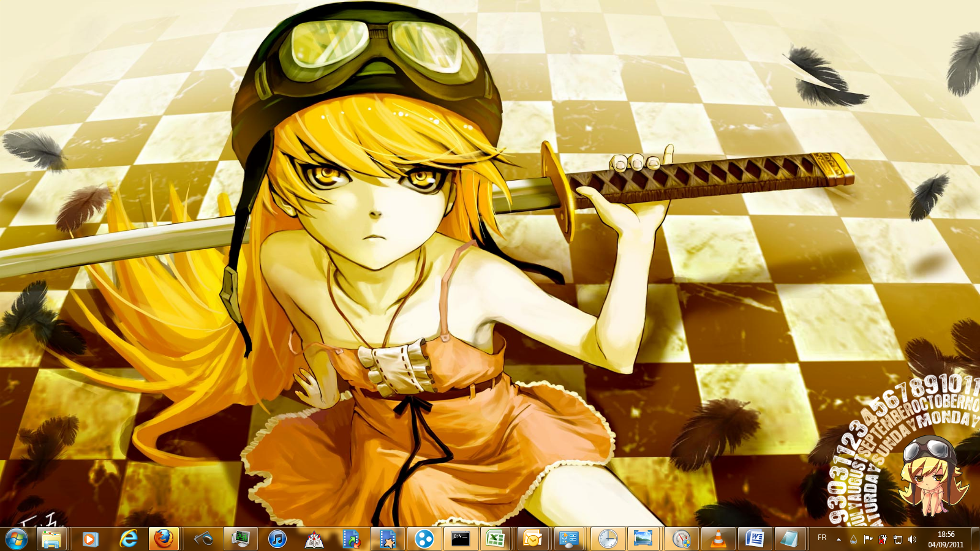Image resolution: width=980 pixels, height=551 pixels.
Task: Click the Show desktop button at the taskbar end
Action: tap(975, 539)
